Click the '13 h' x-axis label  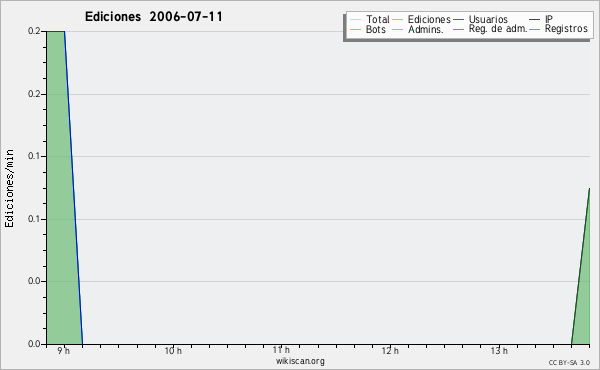(499, 351)
